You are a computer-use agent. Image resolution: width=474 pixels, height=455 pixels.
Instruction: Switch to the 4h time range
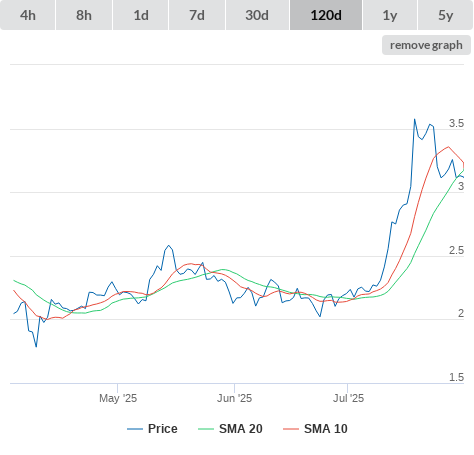(x=28, y=15)
